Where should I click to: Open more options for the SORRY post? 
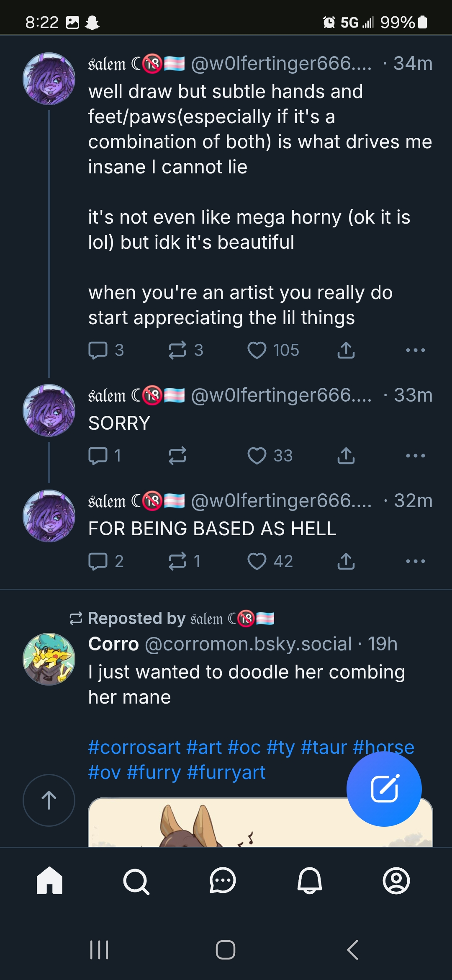[x=416, y=456]
